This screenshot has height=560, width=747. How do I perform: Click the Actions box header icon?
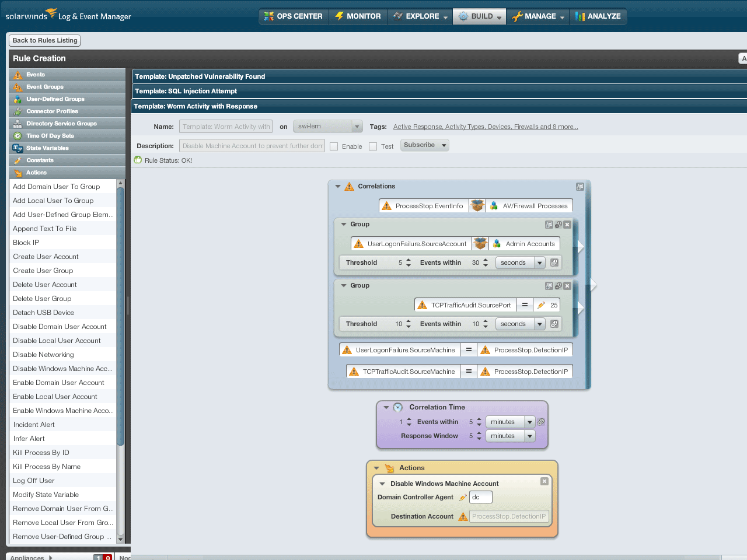[x=389, y=468]
